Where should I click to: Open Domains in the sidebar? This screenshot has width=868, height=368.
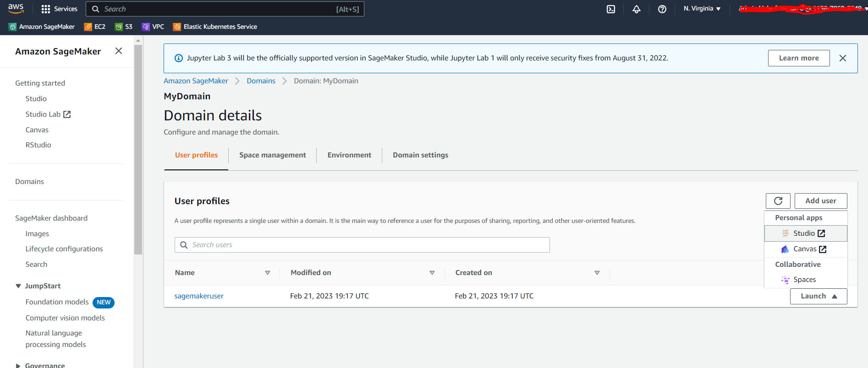point(29,182)
